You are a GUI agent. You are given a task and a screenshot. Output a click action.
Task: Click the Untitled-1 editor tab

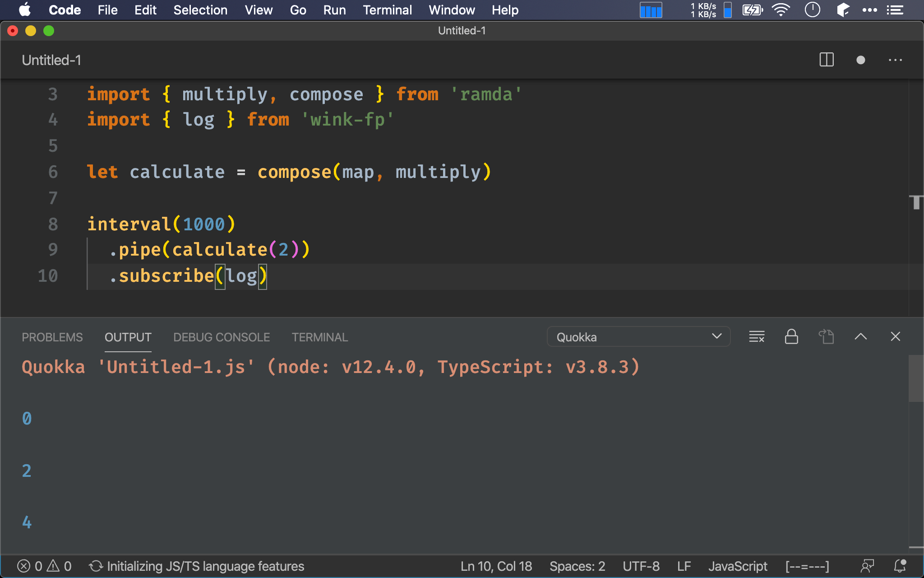(x=51, y=60)
